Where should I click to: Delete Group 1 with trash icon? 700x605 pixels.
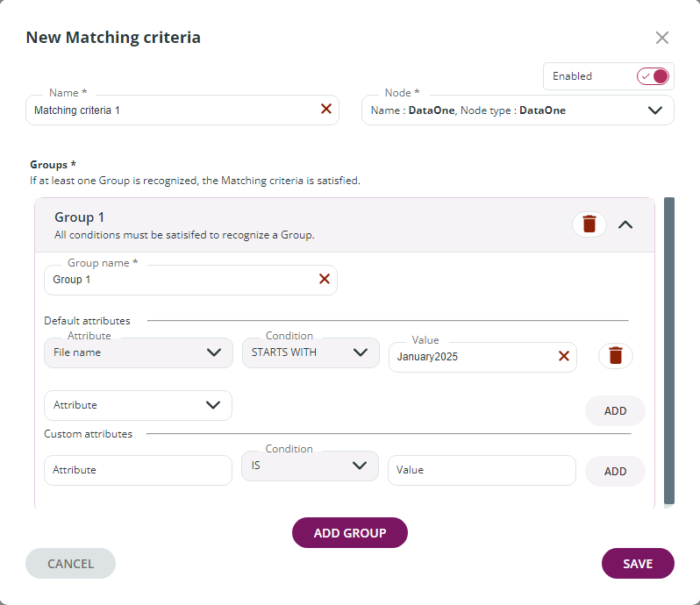[x=589, y=224]
